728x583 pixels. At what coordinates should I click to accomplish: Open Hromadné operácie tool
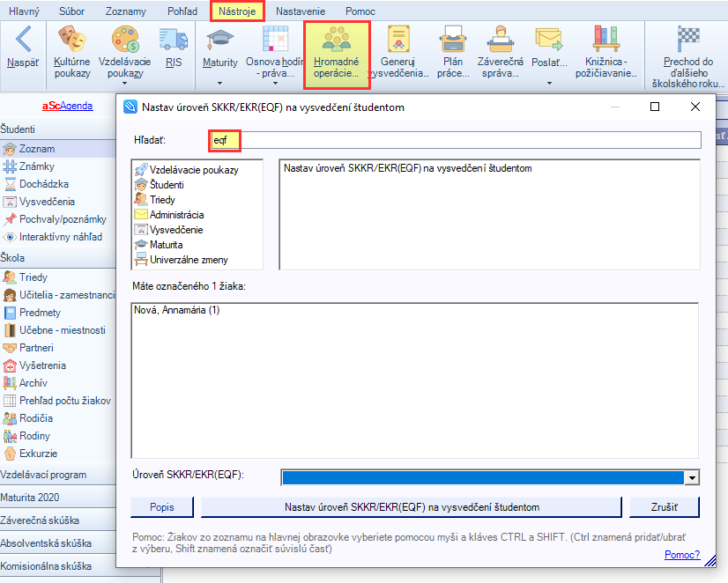tap(337, 55)
